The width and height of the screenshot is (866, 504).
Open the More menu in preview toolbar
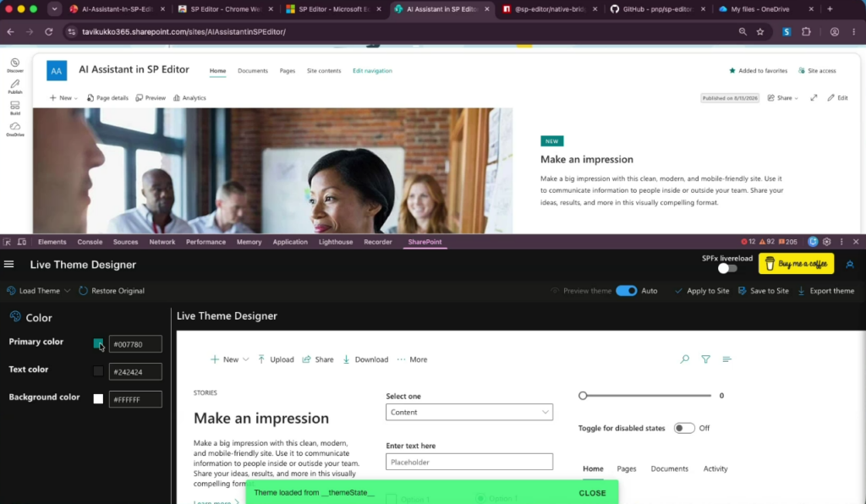[412, 359]
